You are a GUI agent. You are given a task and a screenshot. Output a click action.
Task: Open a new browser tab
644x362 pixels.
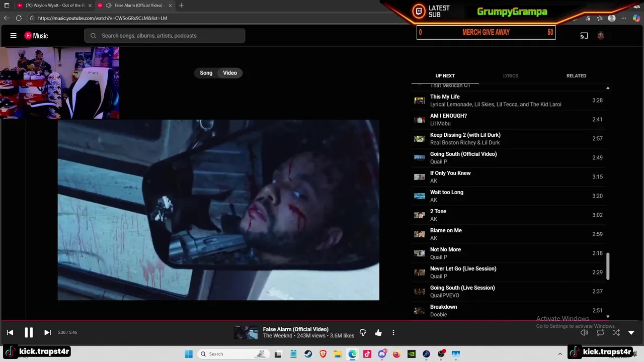[x=181, y=6]
